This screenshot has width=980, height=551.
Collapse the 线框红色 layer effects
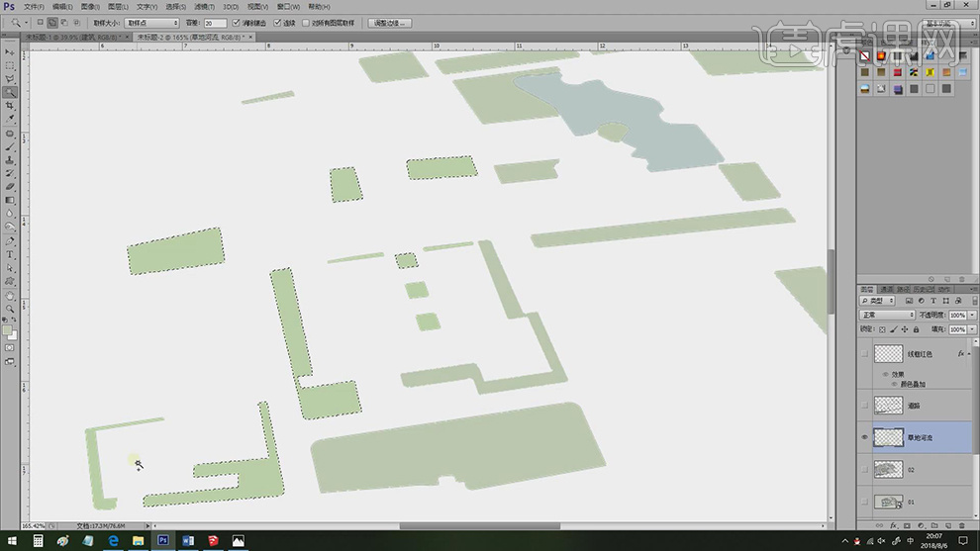point(969,353)
